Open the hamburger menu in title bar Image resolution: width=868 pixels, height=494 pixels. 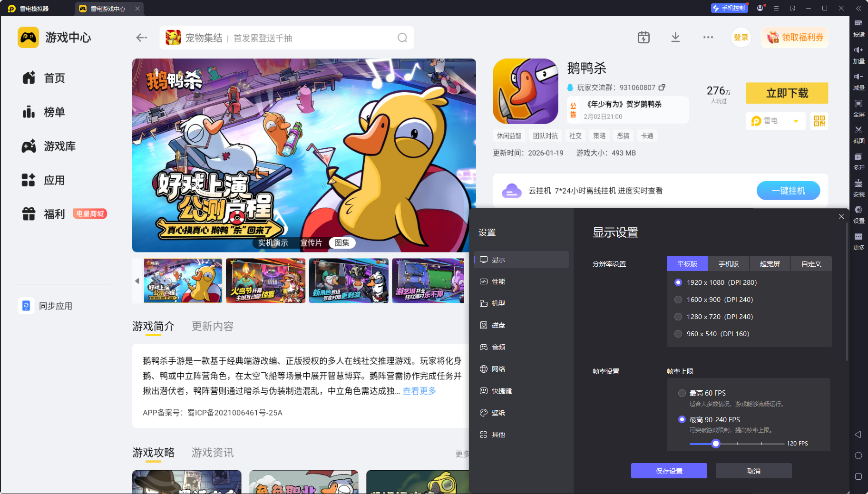click(776, 8)
